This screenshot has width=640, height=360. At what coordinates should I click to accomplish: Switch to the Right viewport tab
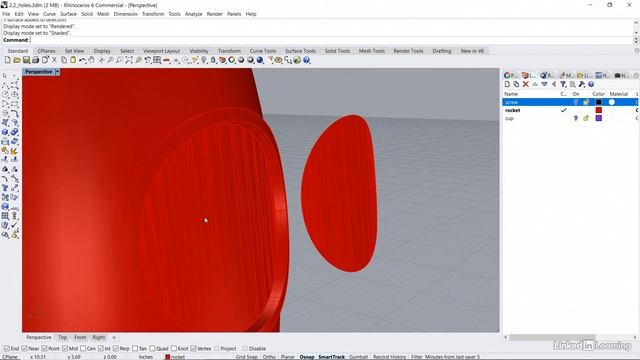tap(99, 338)
